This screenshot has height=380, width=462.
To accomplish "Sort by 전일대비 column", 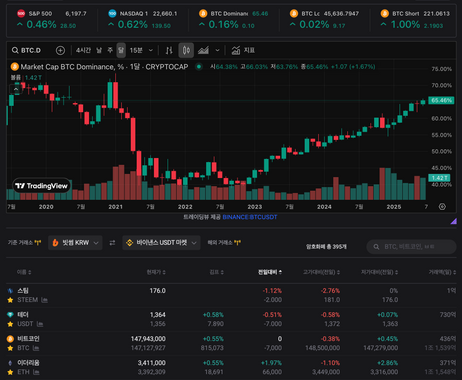I will click(270, 272).
